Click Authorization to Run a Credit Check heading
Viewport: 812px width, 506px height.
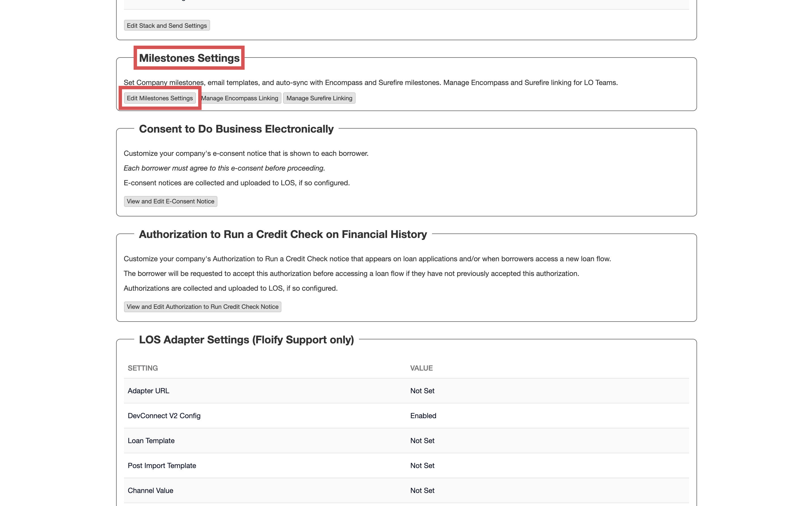point(283,234)
